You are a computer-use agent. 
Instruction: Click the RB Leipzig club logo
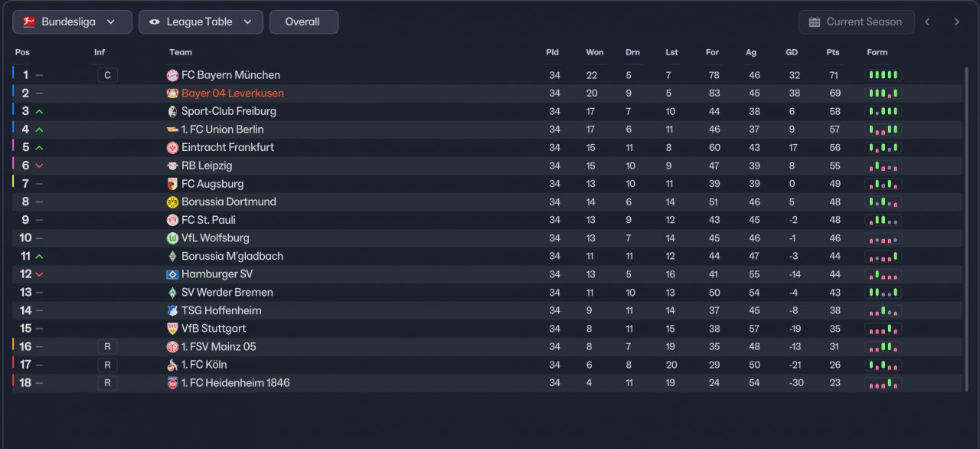point(172,166)
